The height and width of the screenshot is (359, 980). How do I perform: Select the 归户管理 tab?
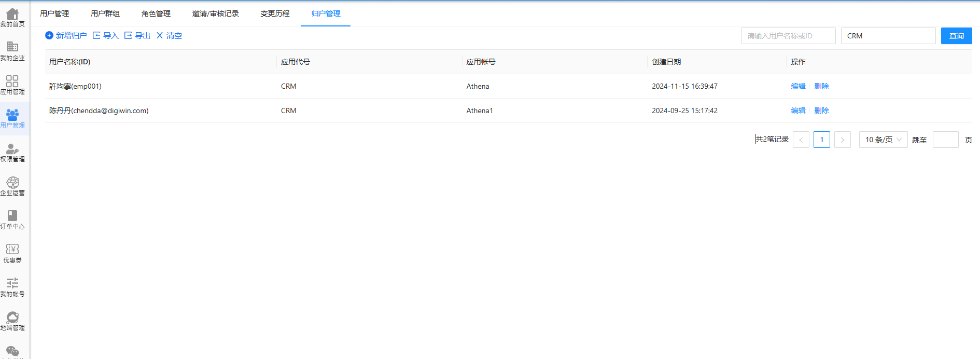(x=326, y=13)
